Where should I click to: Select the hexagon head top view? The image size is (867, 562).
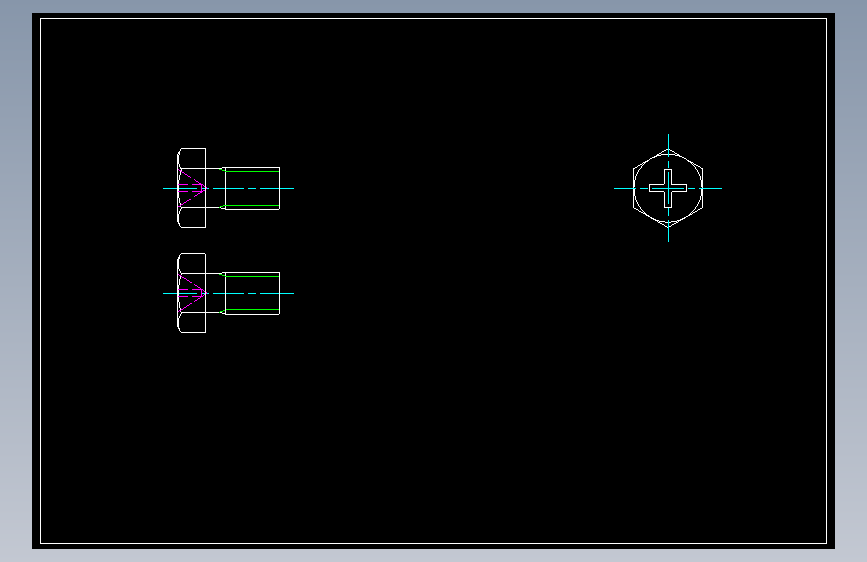pos(668,188)
